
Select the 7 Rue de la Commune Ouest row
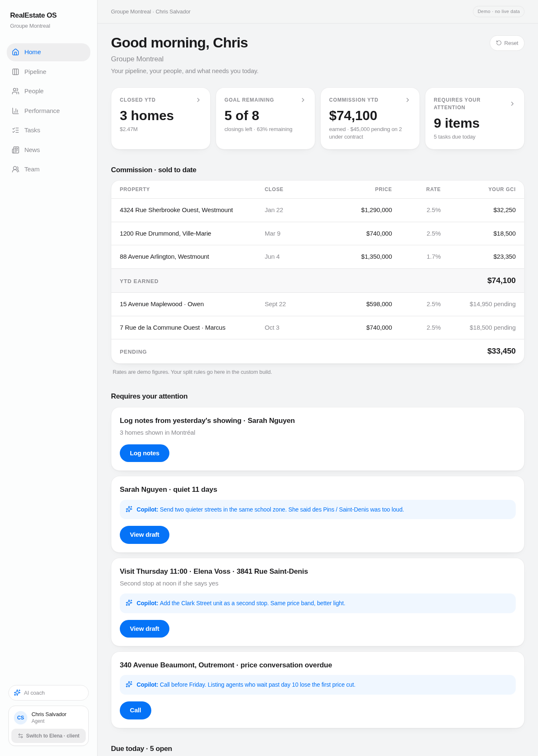coord(318,328)
